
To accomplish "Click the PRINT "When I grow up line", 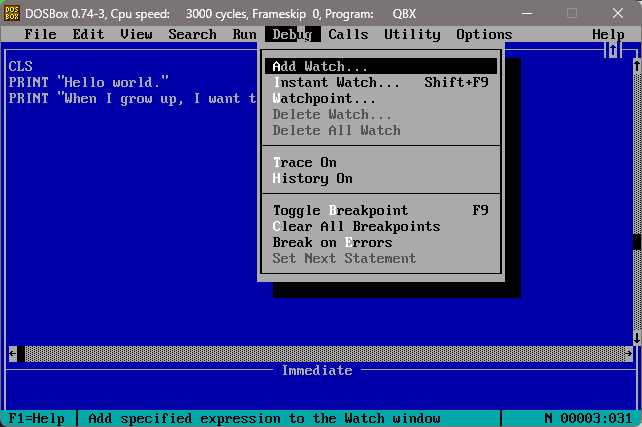I will 132,98.
